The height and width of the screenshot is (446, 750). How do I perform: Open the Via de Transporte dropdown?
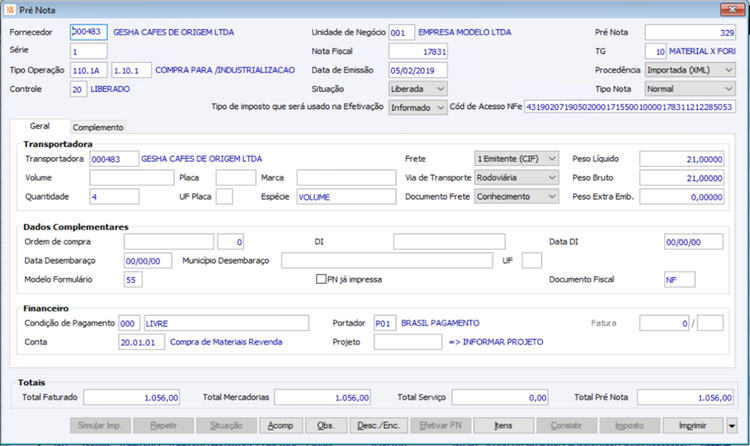point(516,178)
